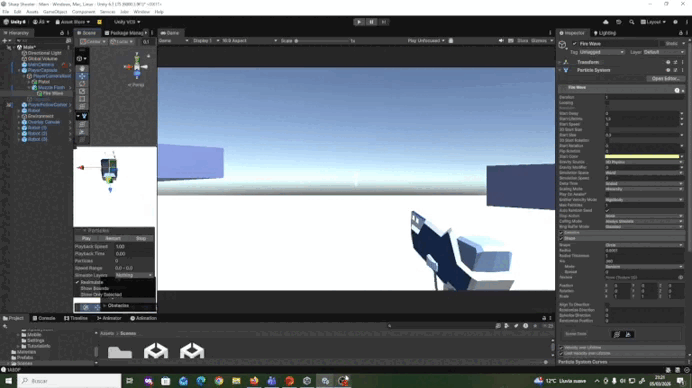
Task: Expand the Transform component in Inspector
Action: coord(560,62)
